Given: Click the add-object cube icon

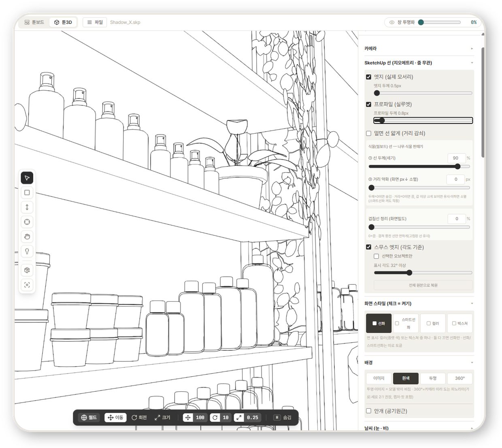Looking at the screenshot, I should pyautogui.click(x=27, y=270).
